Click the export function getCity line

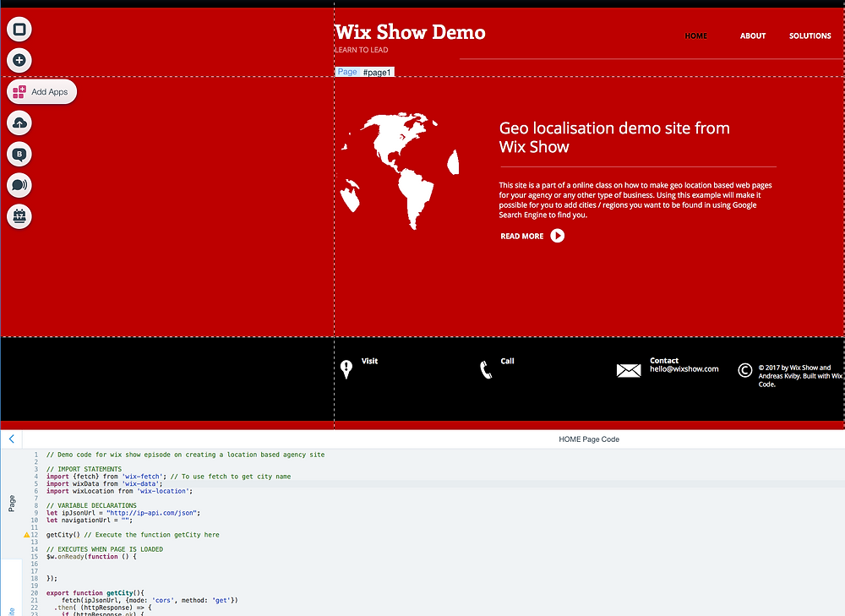[95, 593]
